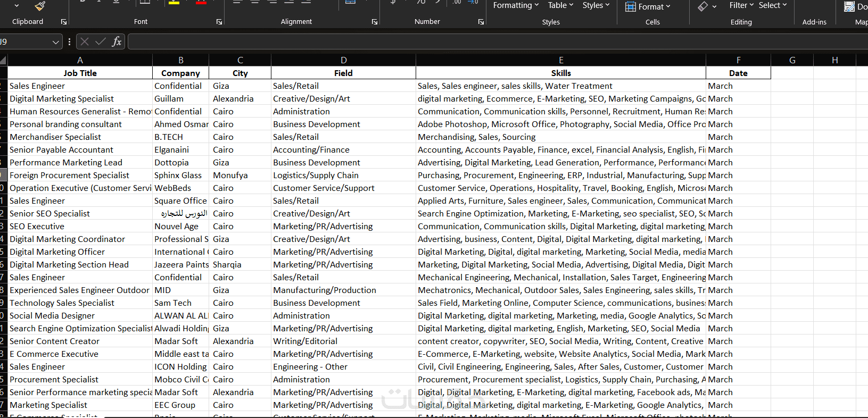Screen dimensions: 868x418
Task: Open the Clipboard pane launcher
Action: [x=64, y=22]
